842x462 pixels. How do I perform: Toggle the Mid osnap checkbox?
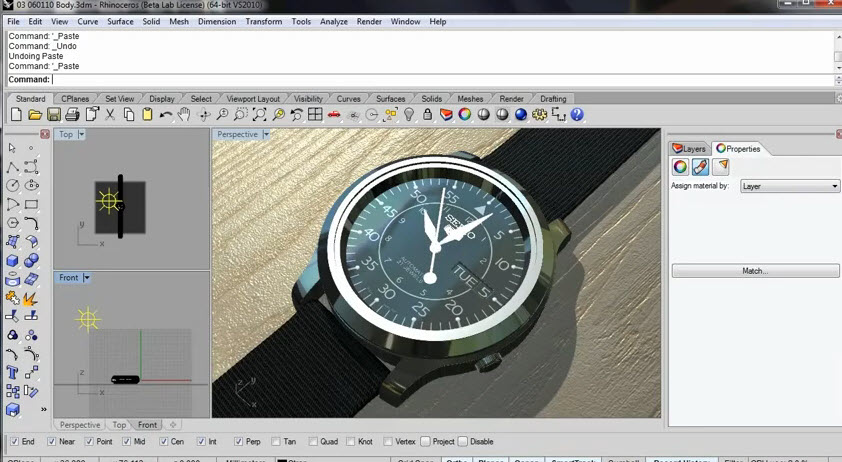[126, 442]
